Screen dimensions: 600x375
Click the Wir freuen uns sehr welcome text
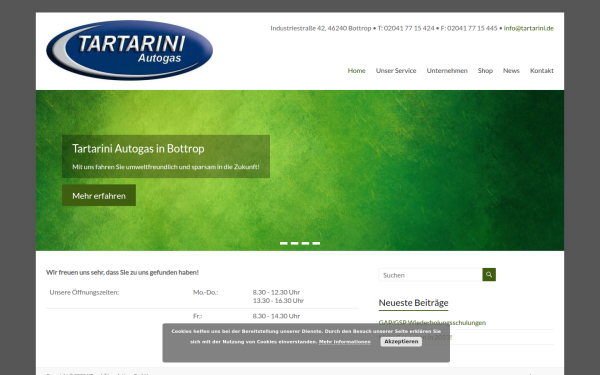[x=122, y=272]
